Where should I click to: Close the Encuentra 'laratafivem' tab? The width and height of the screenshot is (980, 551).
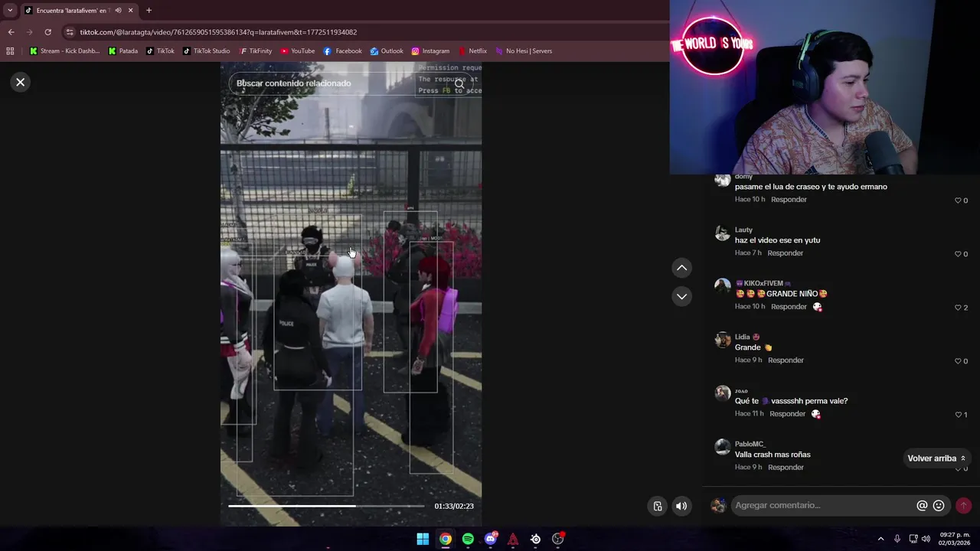point(130,11)
